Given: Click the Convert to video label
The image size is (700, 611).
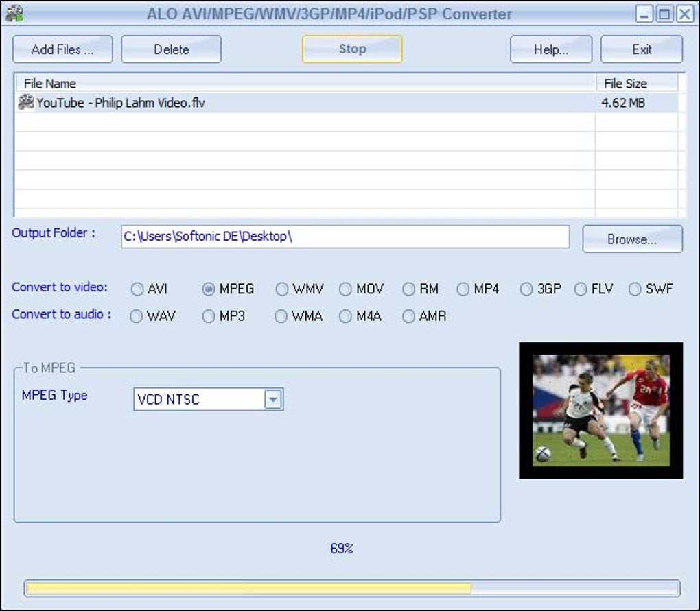Looking at the screenshot, I should click(x=60, y=287).
